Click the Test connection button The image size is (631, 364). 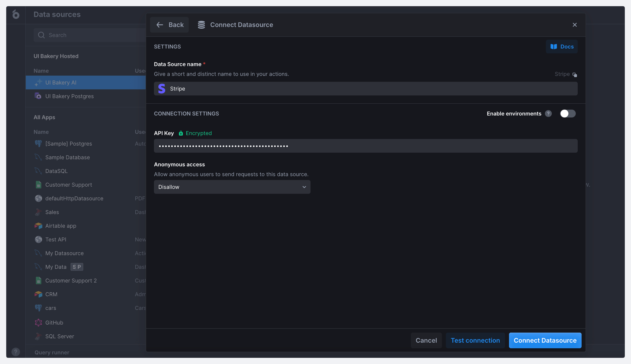pos(475,340)
